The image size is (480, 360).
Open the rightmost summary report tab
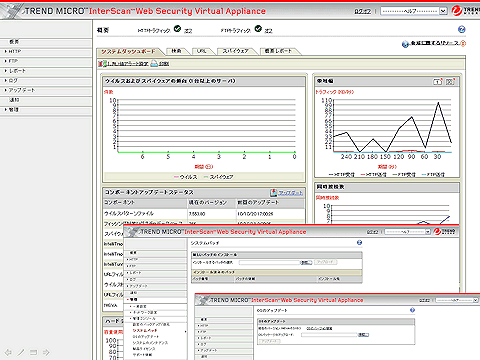278,51
